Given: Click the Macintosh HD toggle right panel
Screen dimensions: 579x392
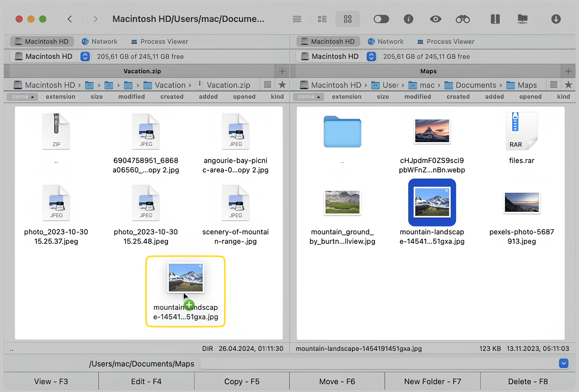Looking at the screenshot, I should tap(371, 56).
